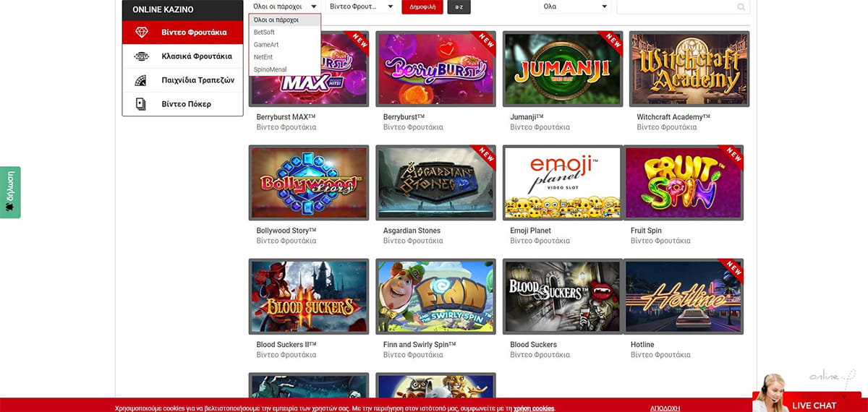Open Emoji Planet game thumbnail
Image resolution: width=868 pixels, height=412 pixels.
click(563, 183)
